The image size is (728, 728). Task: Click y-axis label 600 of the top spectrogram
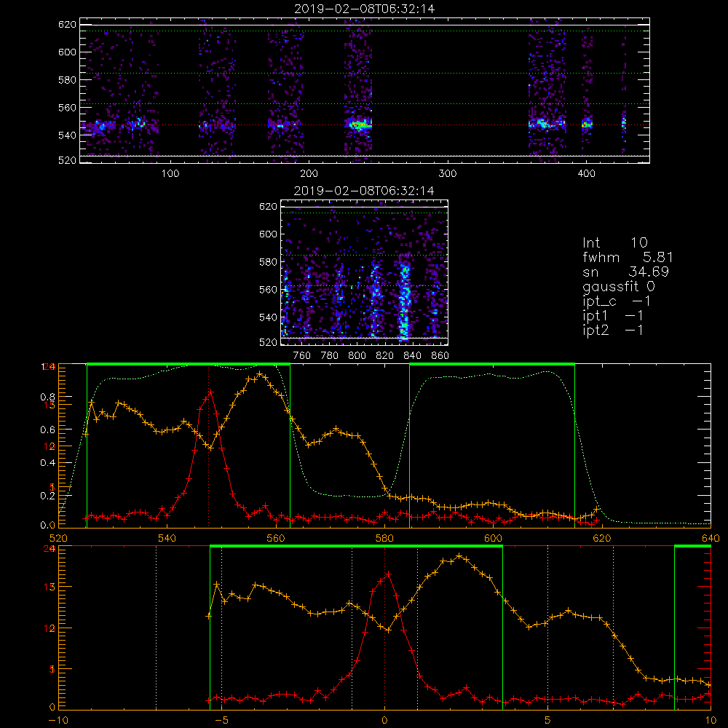tap(67, 52)
